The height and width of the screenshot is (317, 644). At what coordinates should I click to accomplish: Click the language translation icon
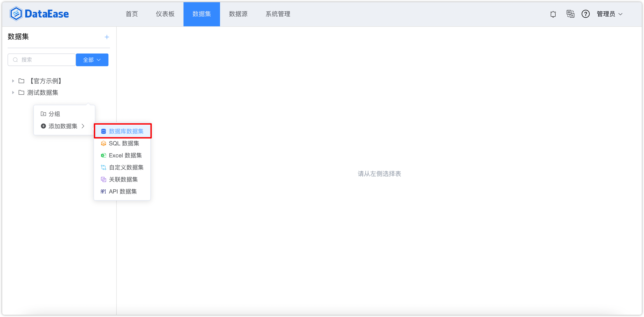570,14
